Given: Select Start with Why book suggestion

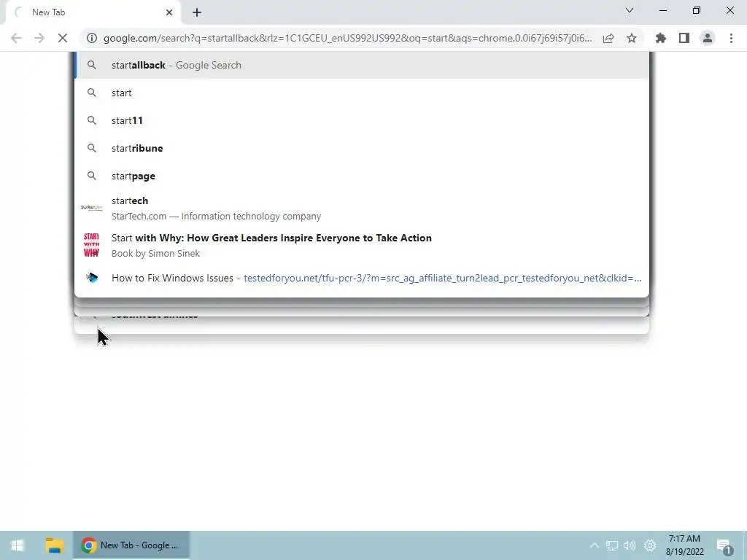Looking at the screenshot, I should pos(362,245).
